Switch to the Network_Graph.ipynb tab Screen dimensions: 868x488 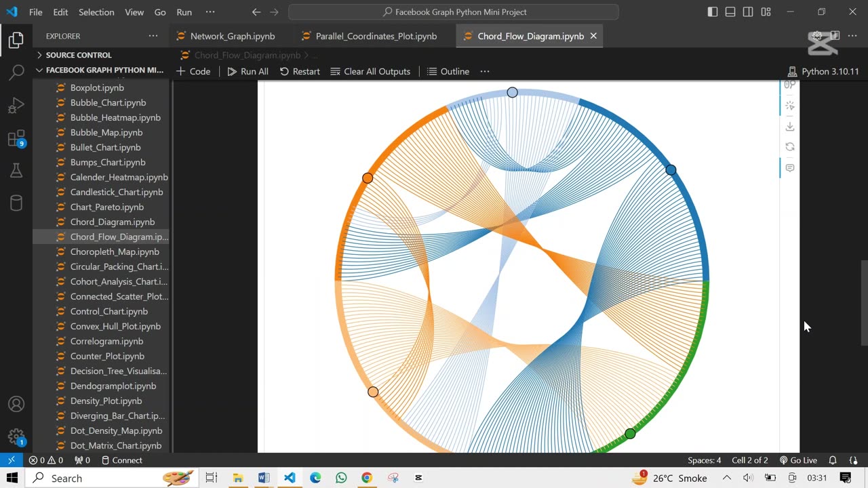[x=231, y=36]
